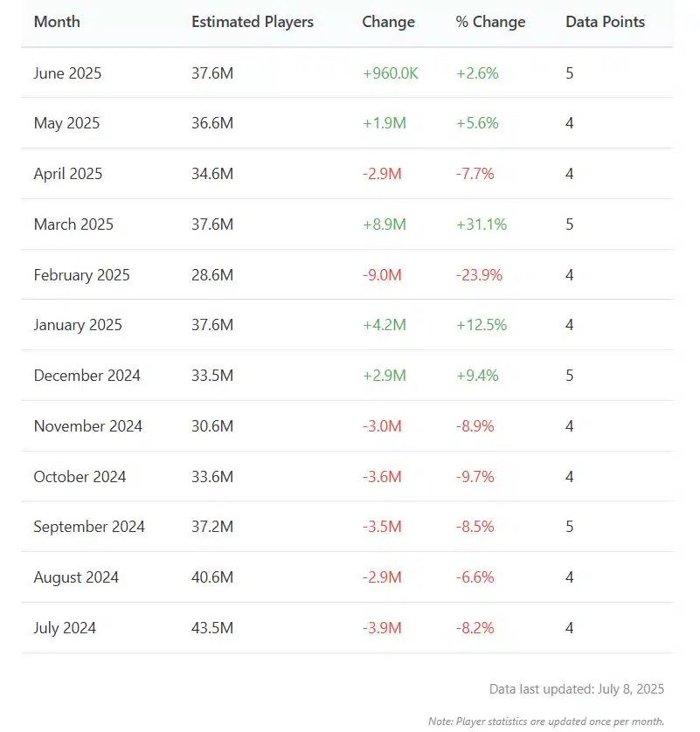Click the +12.5% value for January 2025
The height and width of the screenshot is (732, 700).
click(x=482, y=325)
